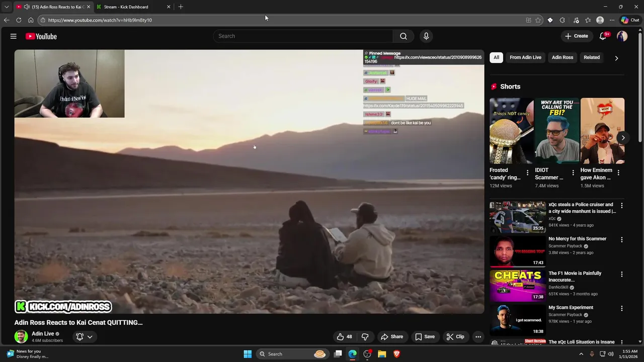Click the Create button
This screenshot has height=362, width=644.
pos(576,36)
